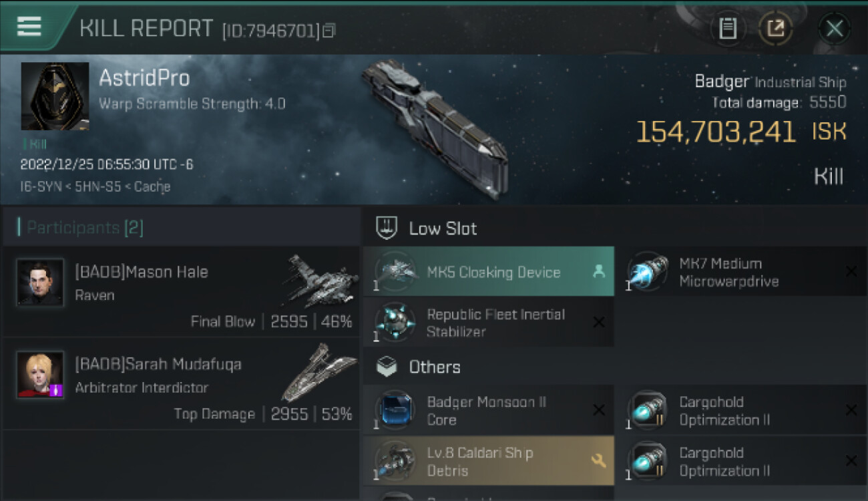Image resolution: width=868 pixels, height=501 pixels.
Task: Copy the kill report ID
Action: click(329, 31)
